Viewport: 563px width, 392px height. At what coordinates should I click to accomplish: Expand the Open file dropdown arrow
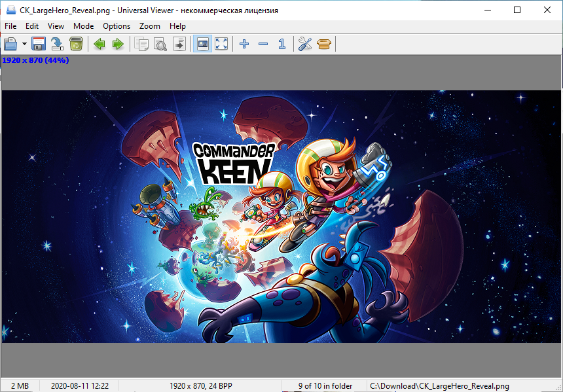click(x=24, y=44)
